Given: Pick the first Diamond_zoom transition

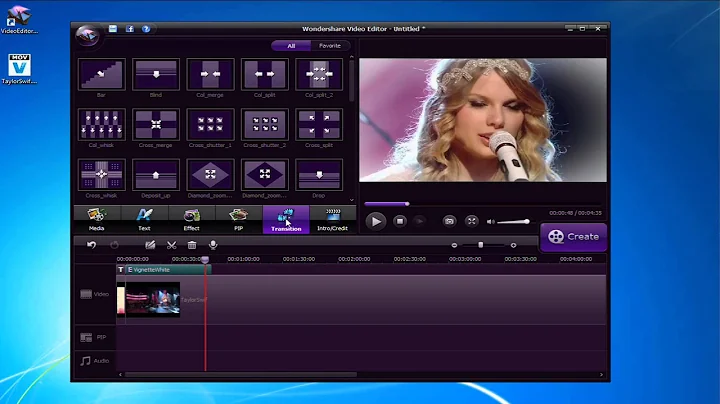Looking at the screenshot, I should click(210, 174).
